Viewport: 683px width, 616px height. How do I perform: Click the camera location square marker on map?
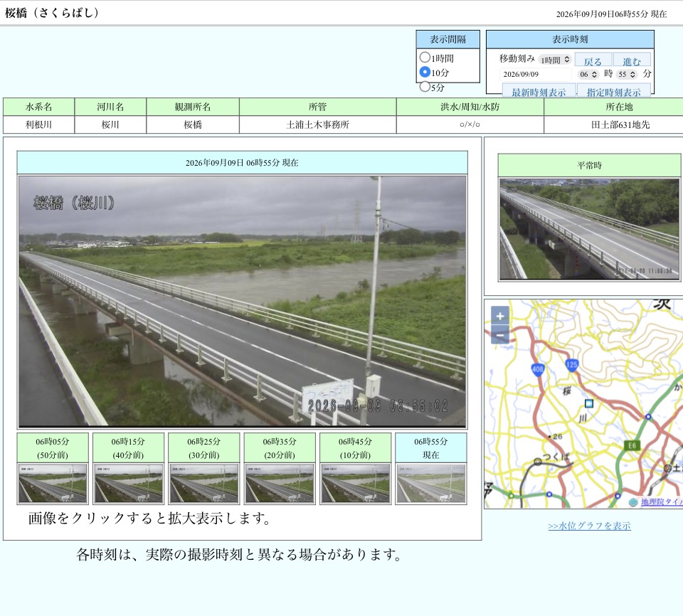coord(589,403)
